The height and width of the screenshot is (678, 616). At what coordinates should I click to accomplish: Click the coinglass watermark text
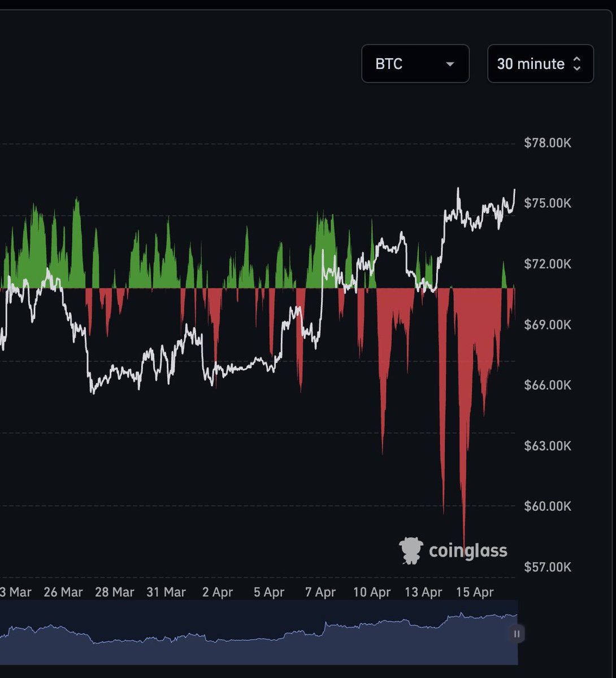[467, 550]
